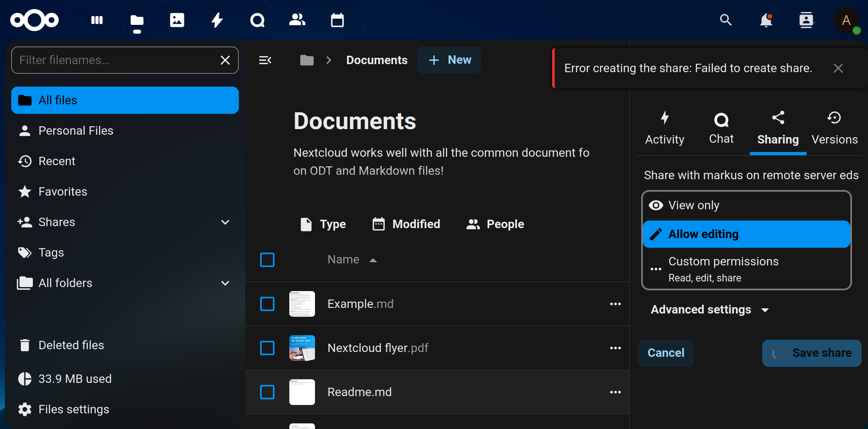Viewport: 868px width, 429px height.
Task: Switch to the Activity tab
Action: pyautogui.click(x=665, y=128)
